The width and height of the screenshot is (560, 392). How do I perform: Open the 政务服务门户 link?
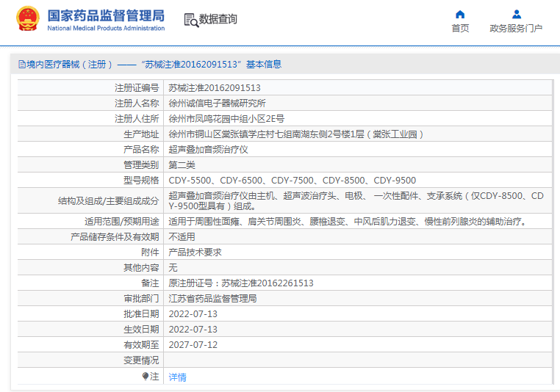tap(516, 28)
